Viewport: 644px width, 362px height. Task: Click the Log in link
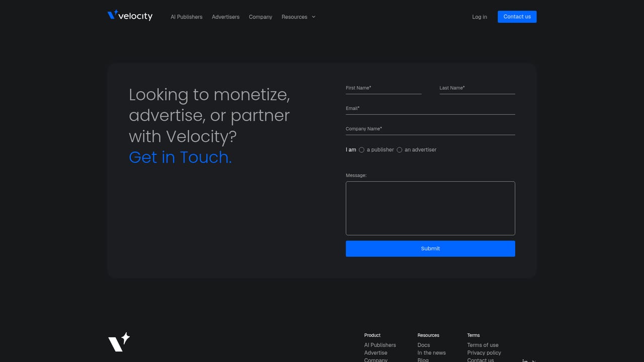pyautogui.click(x=479, y=17)
